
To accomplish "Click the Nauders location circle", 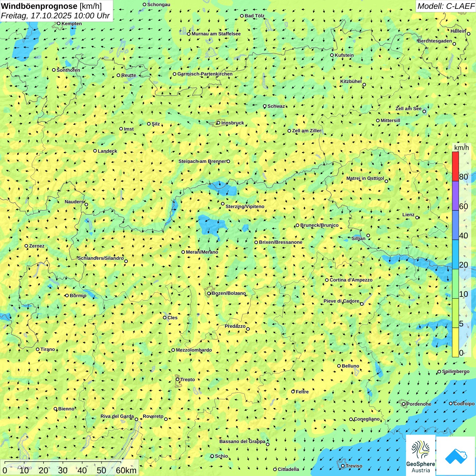I will (x=86, y=205).
